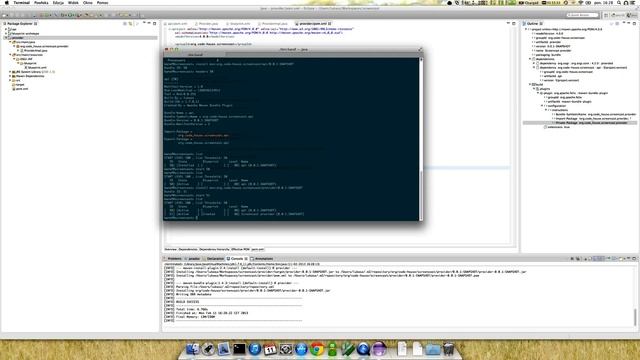Screen dimensions: 640x360
Task: Open the Edycja menu
Action: click(x=58, y=2)
